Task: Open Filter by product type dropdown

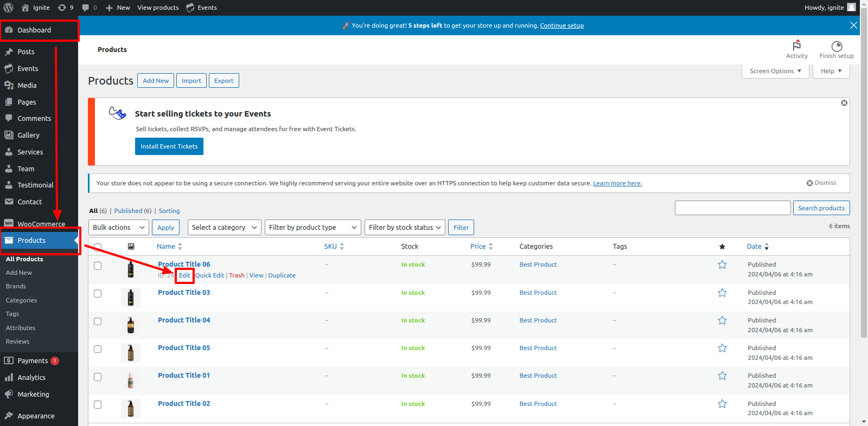Action: pos(313,228)
